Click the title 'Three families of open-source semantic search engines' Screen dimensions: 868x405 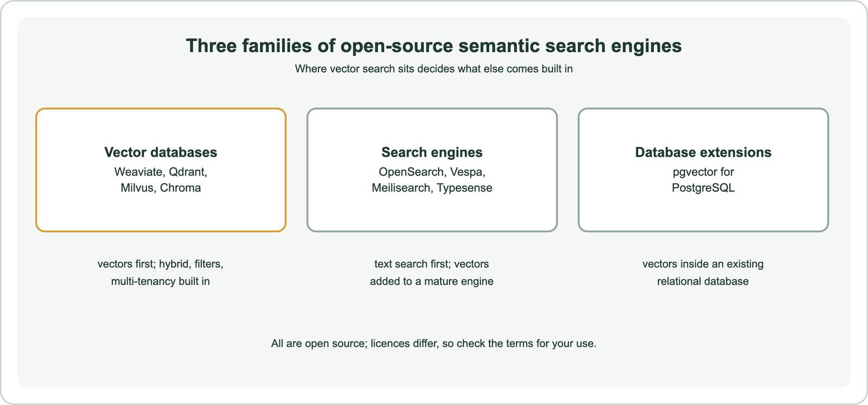click(x=434, y=46)
